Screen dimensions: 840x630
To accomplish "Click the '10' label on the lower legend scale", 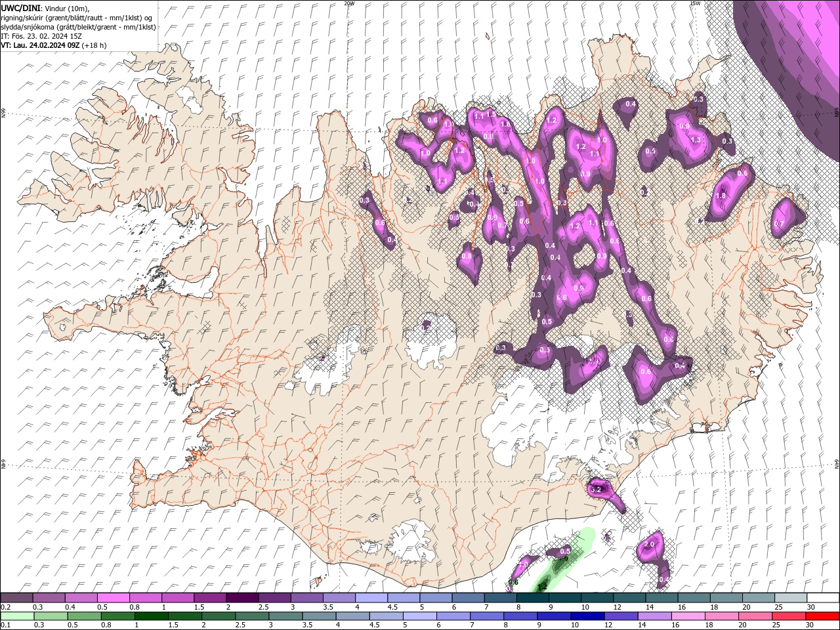I will (574, 625).
